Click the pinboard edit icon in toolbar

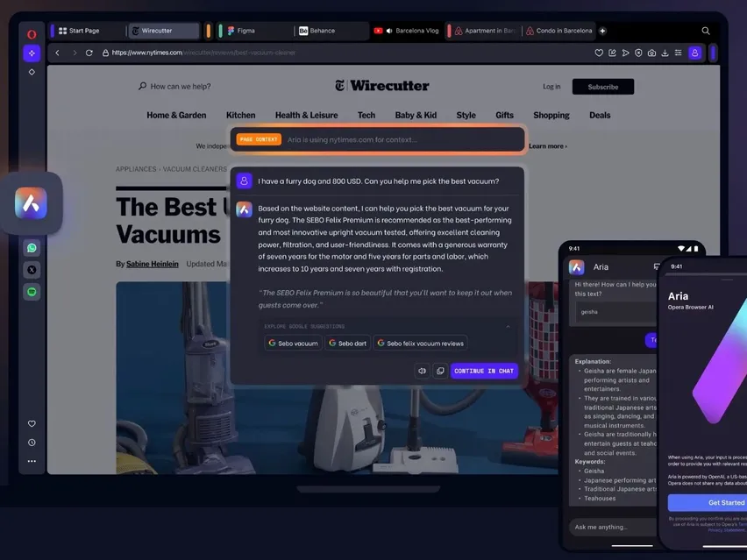[612, 53]
